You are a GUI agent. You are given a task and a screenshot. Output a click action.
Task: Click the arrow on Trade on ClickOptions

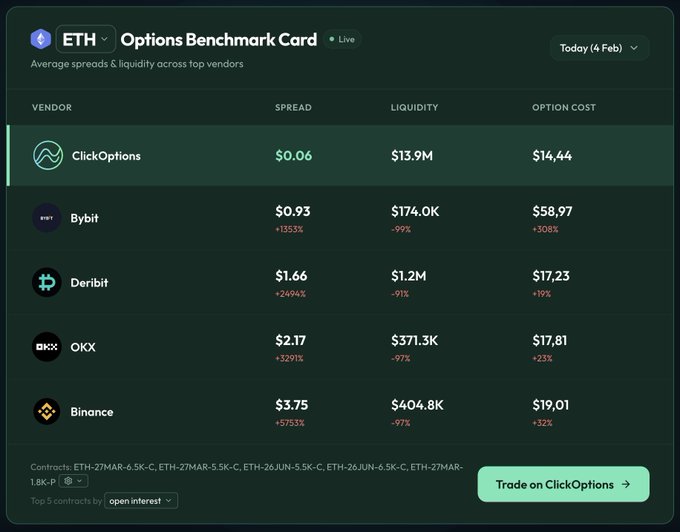626,484
